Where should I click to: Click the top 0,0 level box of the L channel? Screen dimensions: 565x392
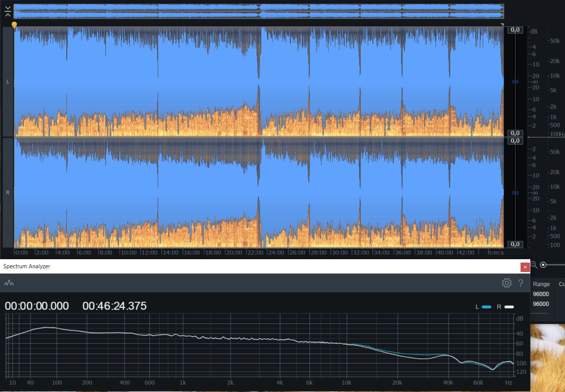pyautogui.click(x=515, y=30)
